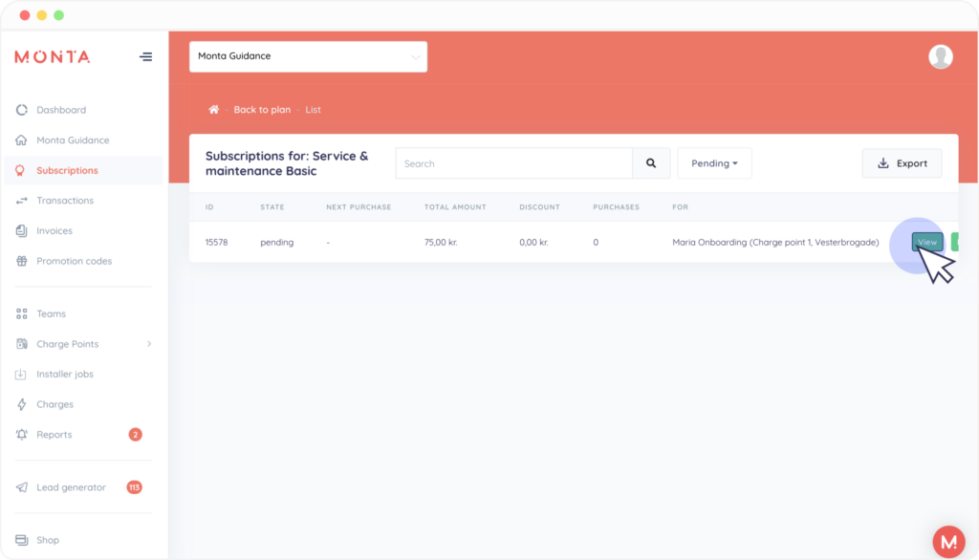The width and height of the screenshot is (979, 560).
Task: Click the Charges lightning bolt icon
Action: pyautogui.click(x=22, y=404)
